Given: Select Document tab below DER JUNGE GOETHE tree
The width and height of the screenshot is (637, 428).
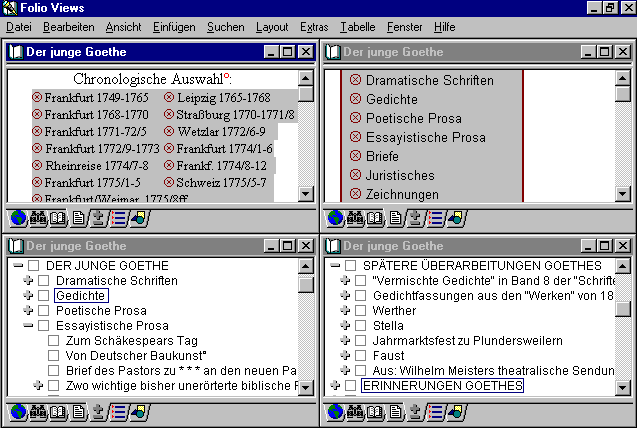Looking at the screenshot, I should pos(78,412).
